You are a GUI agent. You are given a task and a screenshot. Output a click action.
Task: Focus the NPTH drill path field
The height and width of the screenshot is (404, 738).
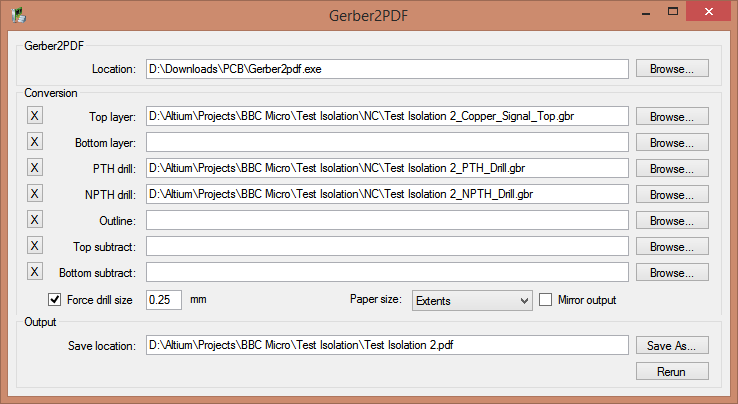pyautogui.click(x=387, y=194)
